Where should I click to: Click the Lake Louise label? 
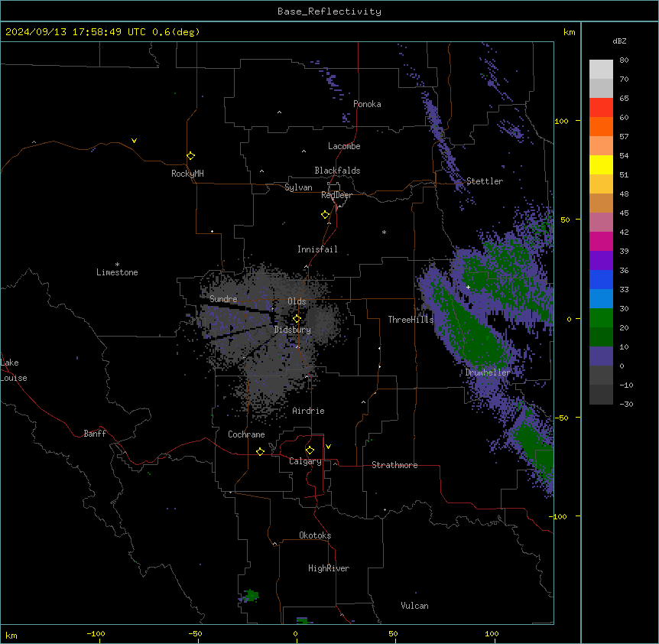point(14,370)
